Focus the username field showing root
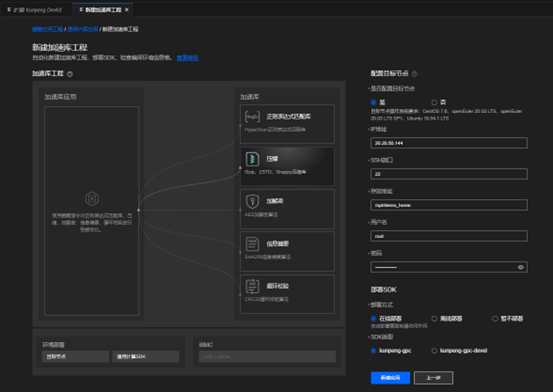This screenshot has height=392, width=553. pyautogui.click(x=449, y=236)
